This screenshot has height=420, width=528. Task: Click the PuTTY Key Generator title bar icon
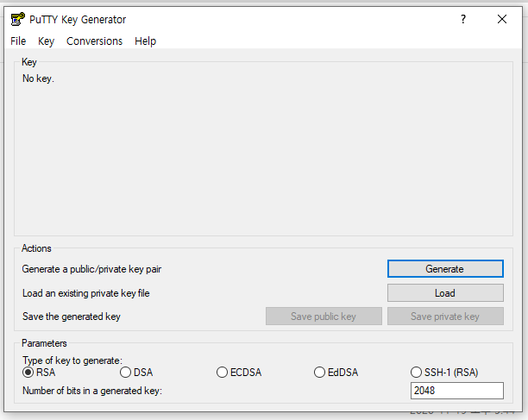pos(17,19)
